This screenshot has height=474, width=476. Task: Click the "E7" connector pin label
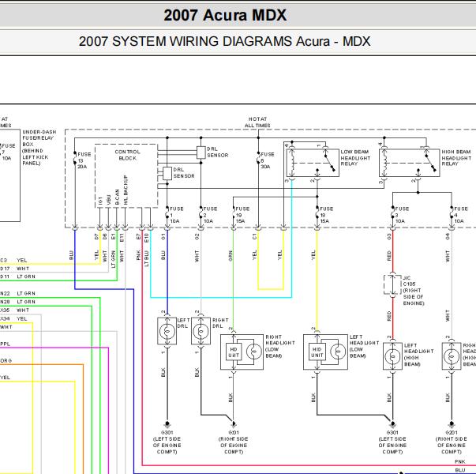pyautogui.click(x=138, y=237)
